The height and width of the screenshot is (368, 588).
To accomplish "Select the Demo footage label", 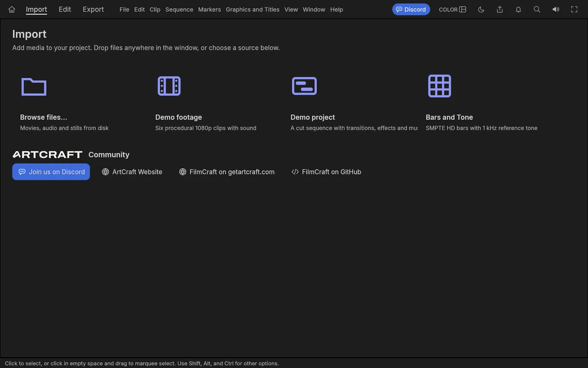I will point(178,117).
